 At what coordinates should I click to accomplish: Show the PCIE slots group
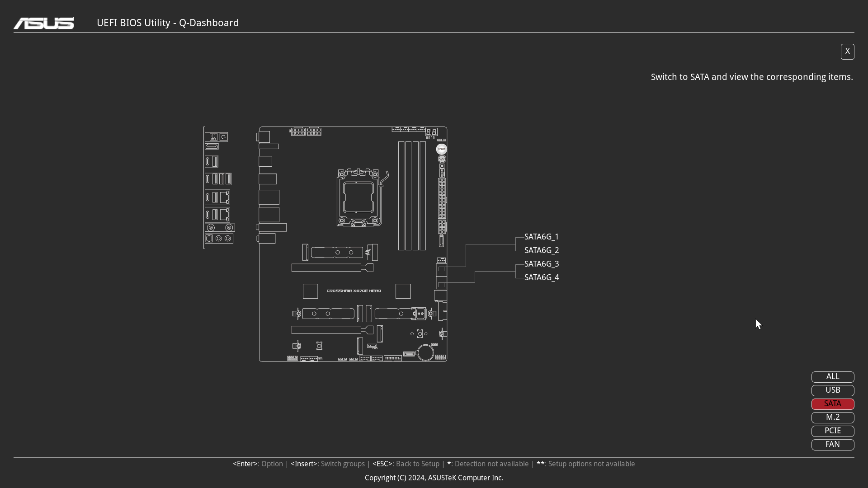[833, 431]
